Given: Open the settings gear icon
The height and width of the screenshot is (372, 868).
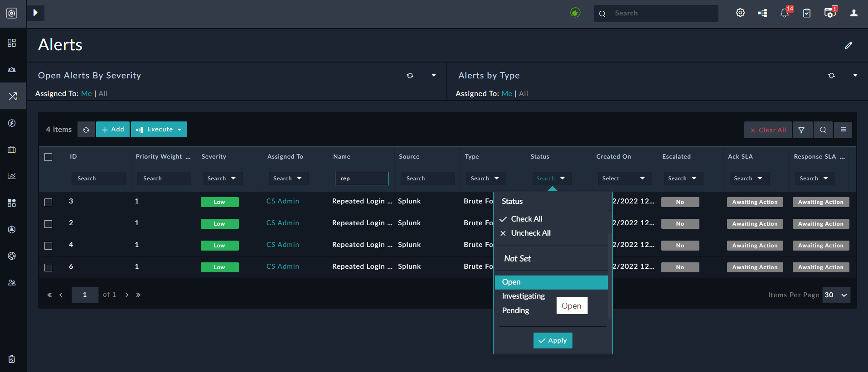Looking at the screenshot, I should coord(740,13).
